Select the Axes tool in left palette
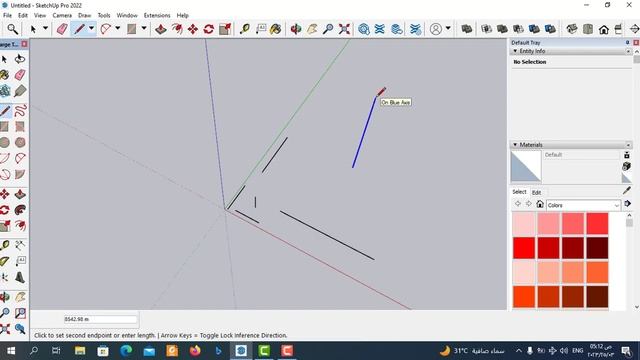Screen dimensions: 640x360 click(5, 278)
